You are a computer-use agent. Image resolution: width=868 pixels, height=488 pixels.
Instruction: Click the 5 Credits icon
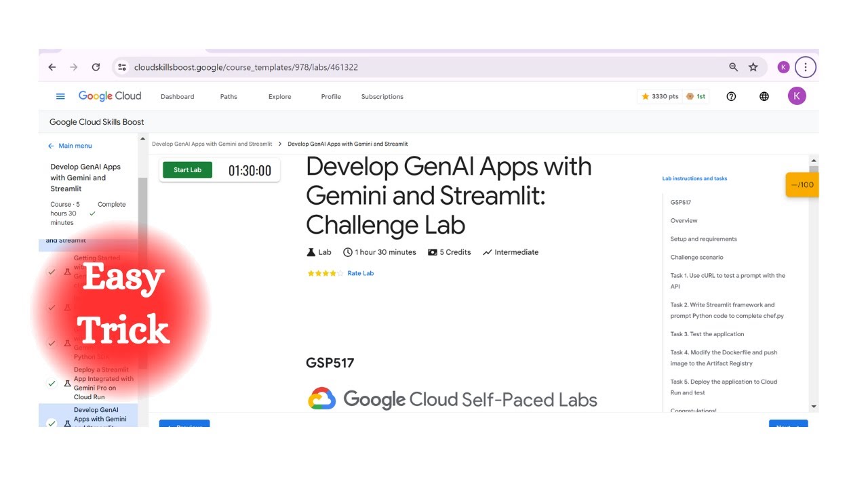pos(433,252)
